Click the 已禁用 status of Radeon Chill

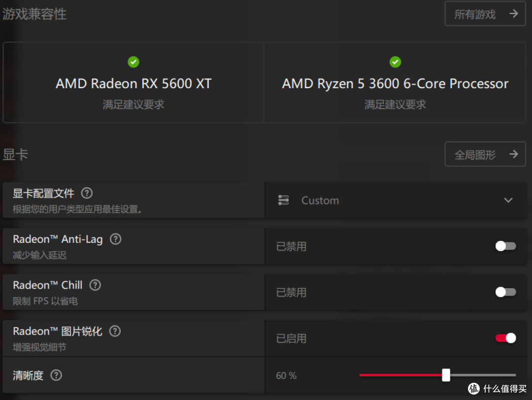click(291, 293)
